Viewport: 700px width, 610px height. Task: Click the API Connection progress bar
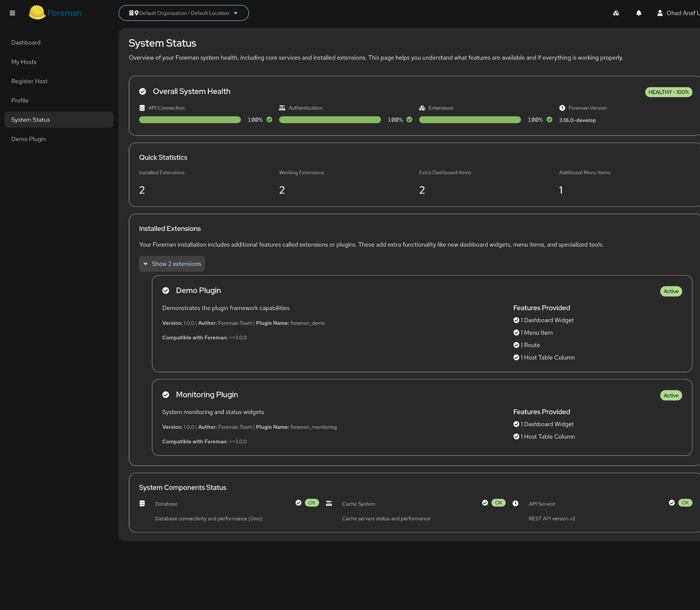click(190, 120)
